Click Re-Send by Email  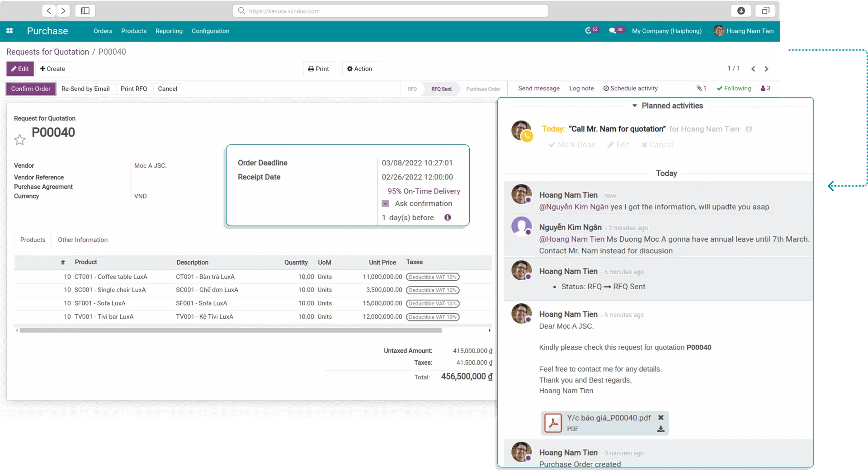tap(85, 89)
